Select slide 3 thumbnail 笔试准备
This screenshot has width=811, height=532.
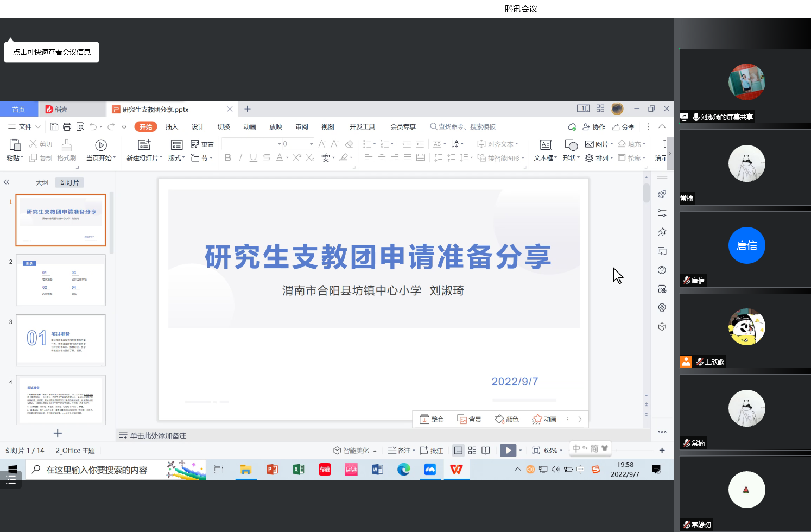coord(61,340)
